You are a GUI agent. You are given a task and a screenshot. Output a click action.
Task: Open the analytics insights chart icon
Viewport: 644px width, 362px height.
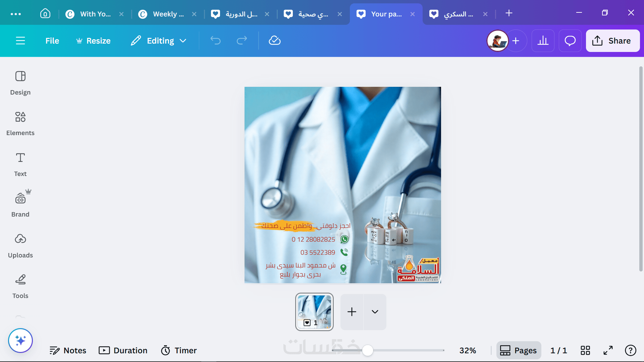[x=543, y=41]
